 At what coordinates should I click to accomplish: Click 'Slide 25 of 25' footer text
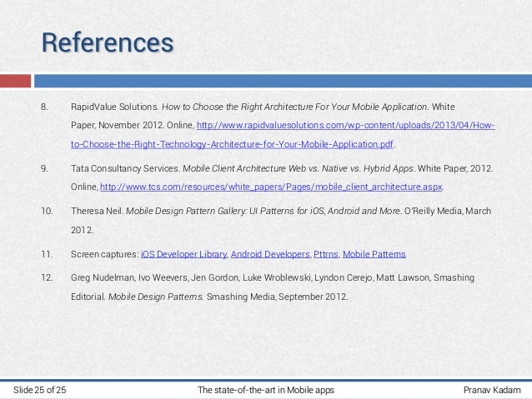(40, 390)
